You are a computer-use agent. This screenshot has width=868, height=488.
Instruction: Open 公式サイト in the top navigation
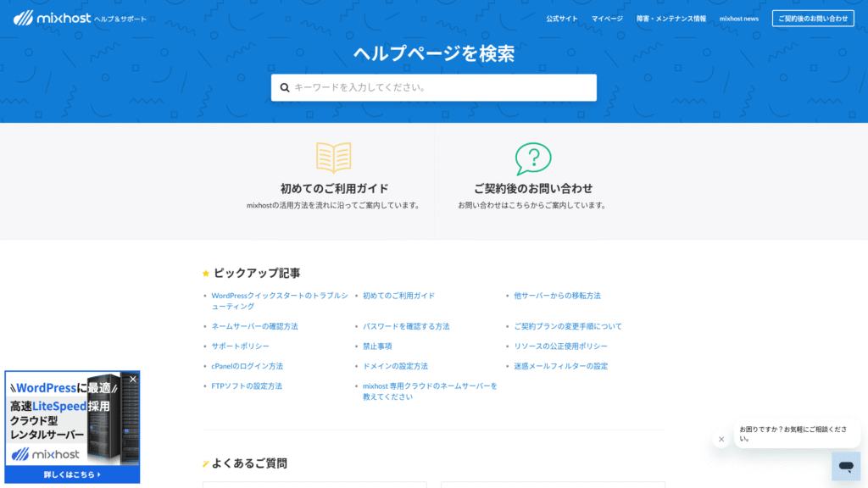(562, 19)
